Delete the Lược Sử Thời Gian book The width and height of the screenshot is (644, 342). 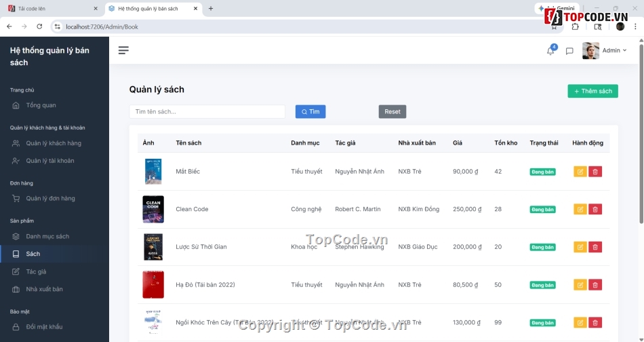coord(595,247)
